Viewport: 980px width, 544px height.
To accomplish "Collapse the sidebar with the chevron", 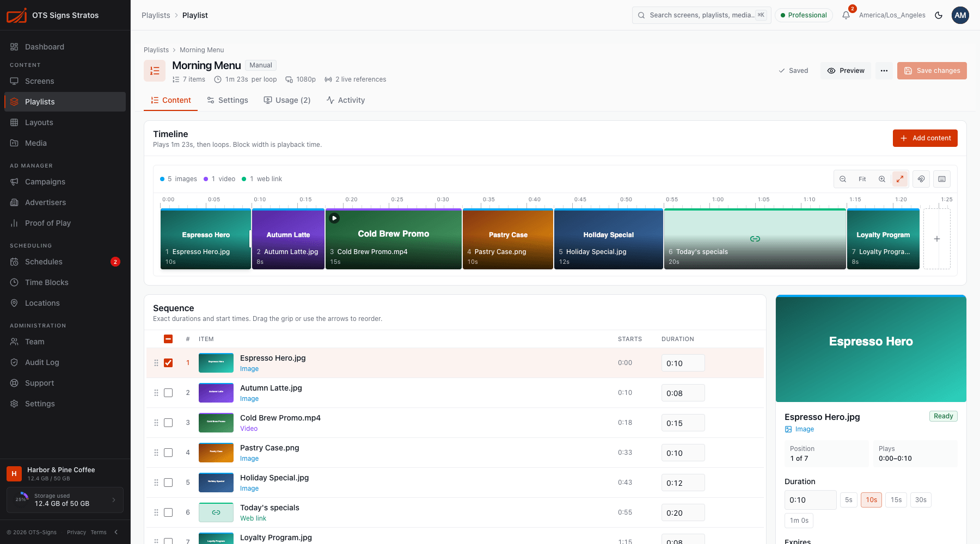I will [116, 532].
